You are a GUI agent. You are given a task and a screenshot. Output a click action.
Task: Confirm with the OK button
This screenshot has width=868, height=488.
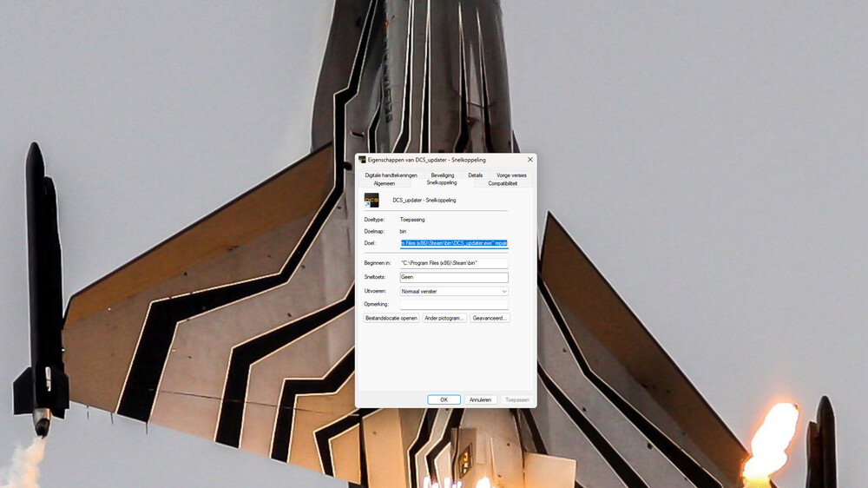tap(444, 399)
